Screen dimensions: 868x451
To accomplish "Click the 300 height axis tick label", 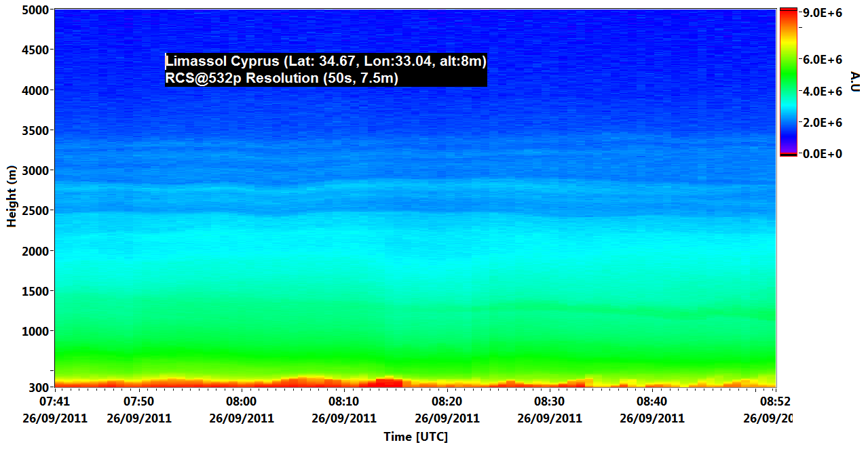I will point(37,387).
